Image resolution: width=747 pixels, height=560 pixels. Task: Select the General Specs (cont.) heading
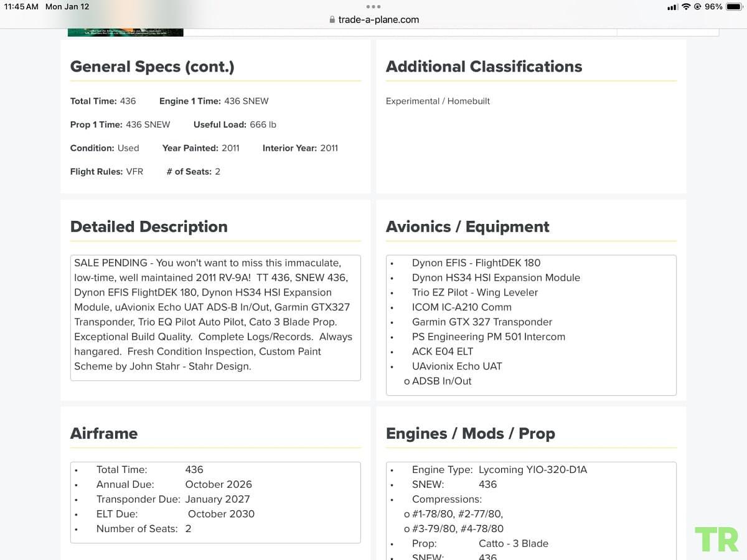pos(153,67)
